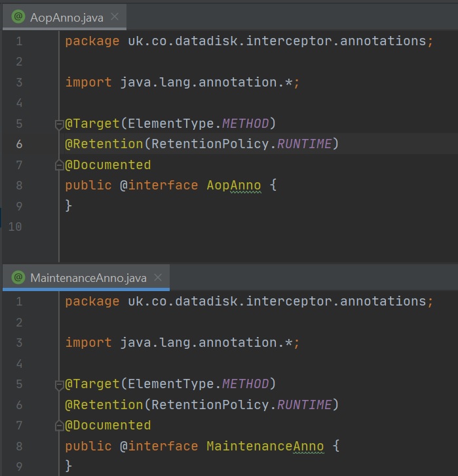Collapse fold marker at @Target in MaintenanceAnno.java
The width and height of the screenshot is (458, 476).
(x=59, y=384)
